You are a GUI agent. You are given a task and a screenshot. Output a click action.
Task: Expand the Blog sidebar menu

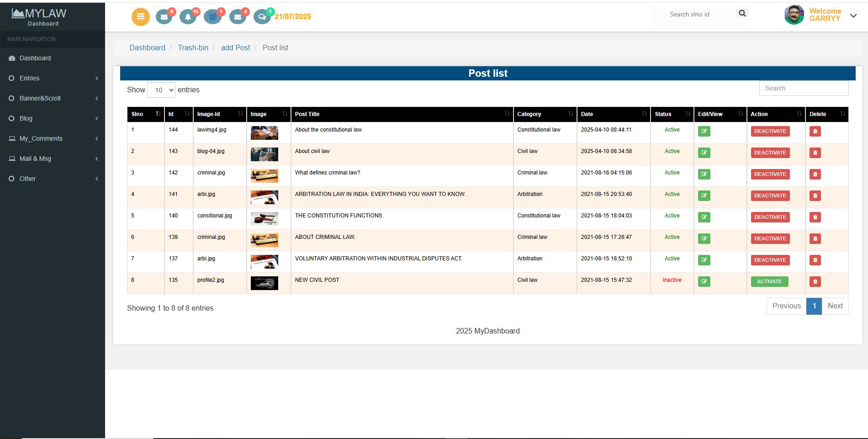point(53,118)
